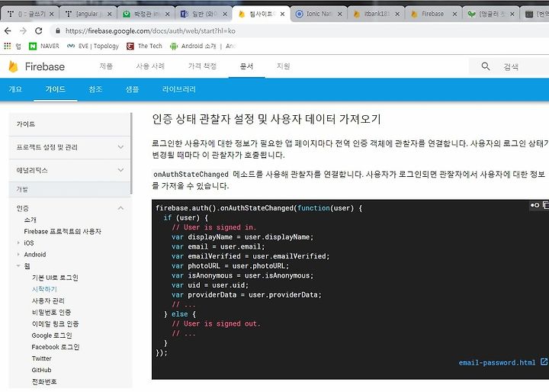Open the Twitter sidebar link
Viewport: 549px width, 392px height.
point(42,358)
